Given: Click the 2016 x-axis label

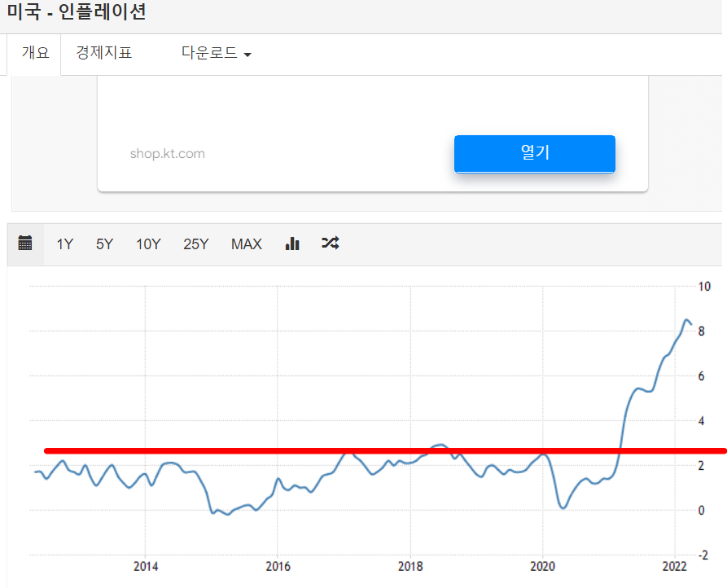Looking at the screenshot, I should 278,566.
